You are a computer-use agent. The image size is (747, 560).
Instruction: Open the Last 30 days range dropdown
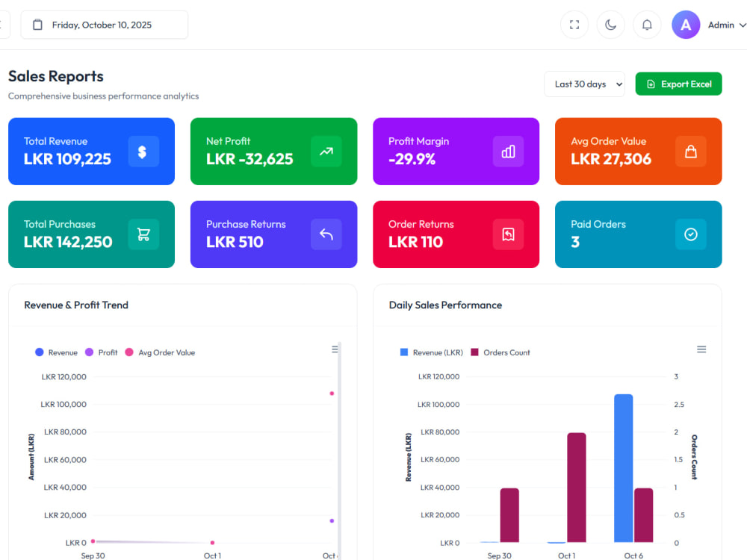(x=584, y=84)
